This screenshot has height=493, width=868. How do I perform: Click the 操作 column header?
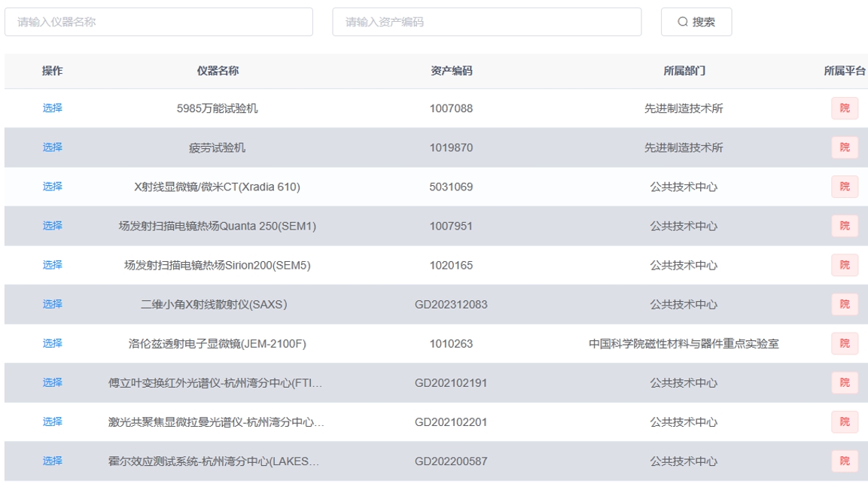point(52,71)
